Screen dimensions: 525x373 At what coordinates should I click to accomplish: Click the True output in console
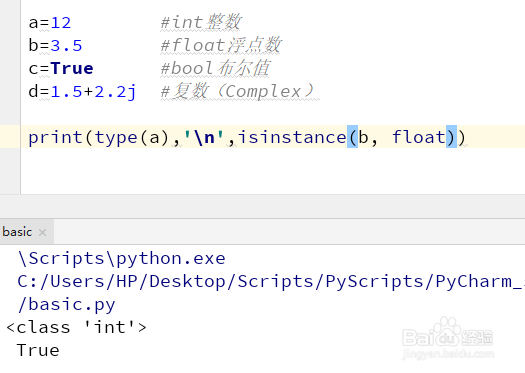pos(38,351)
